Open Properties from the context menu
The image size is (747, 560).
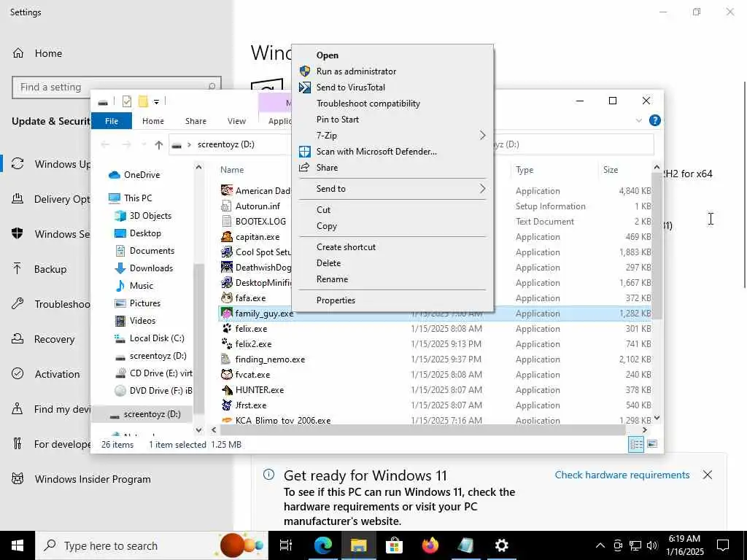coord(392,300)
